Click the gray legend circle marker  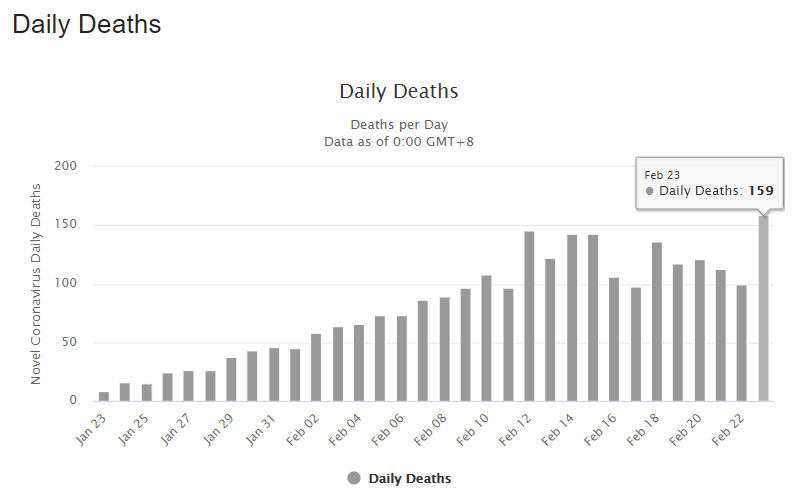[x=354, y=478]
